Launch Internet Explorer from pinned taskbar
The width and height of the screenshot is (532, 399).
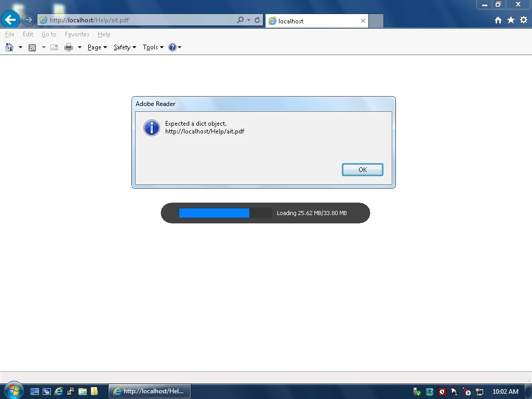coord(59,391)
